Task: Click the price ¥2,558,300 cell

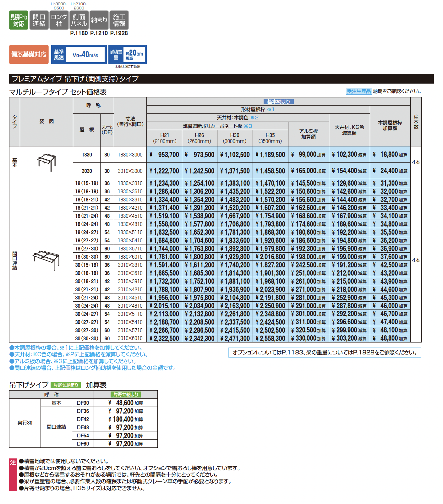Action: click(x=270, y=338)
